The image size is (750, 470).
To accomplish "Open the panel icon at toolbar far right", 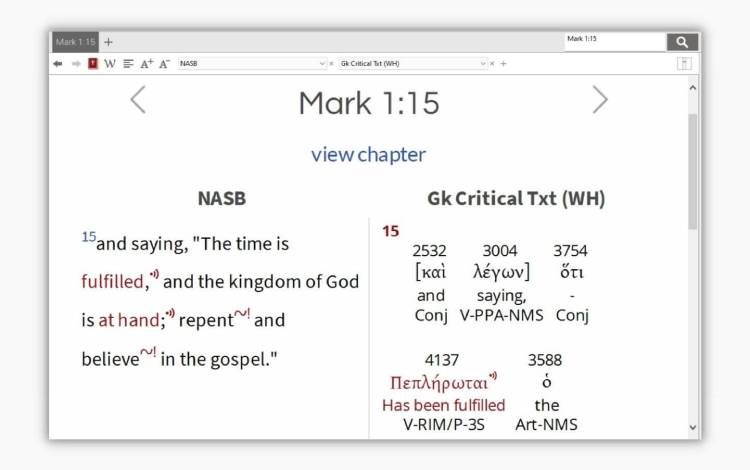I will [685, 63].
